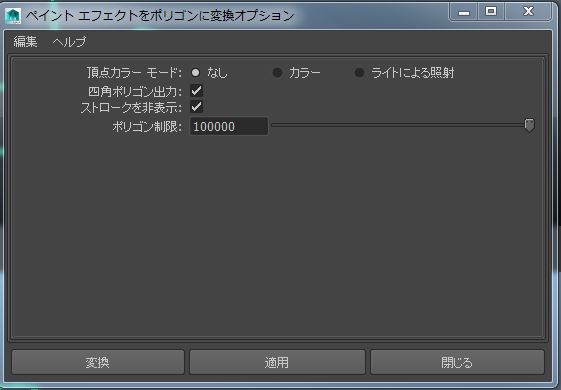
Task: Click the 適用 button
Action: click(x=277, y=362)
